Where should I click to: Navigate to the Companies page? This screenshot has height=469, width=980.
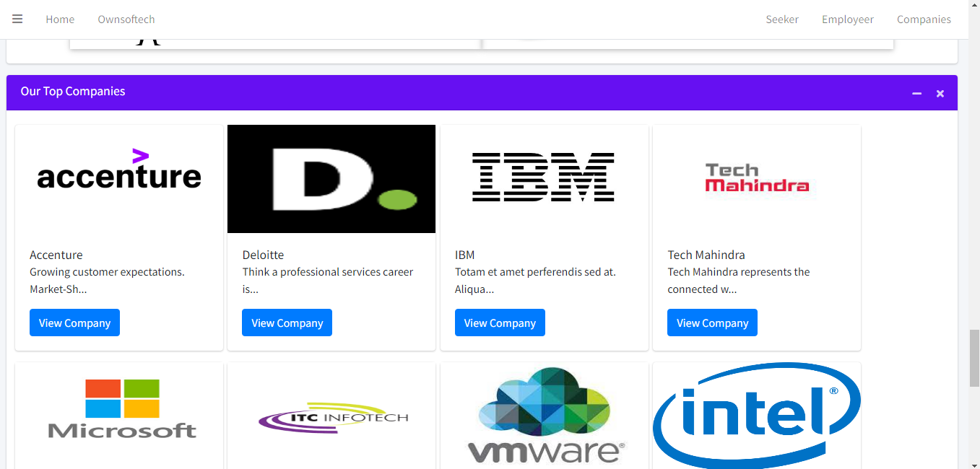click(x=924, y=19)
